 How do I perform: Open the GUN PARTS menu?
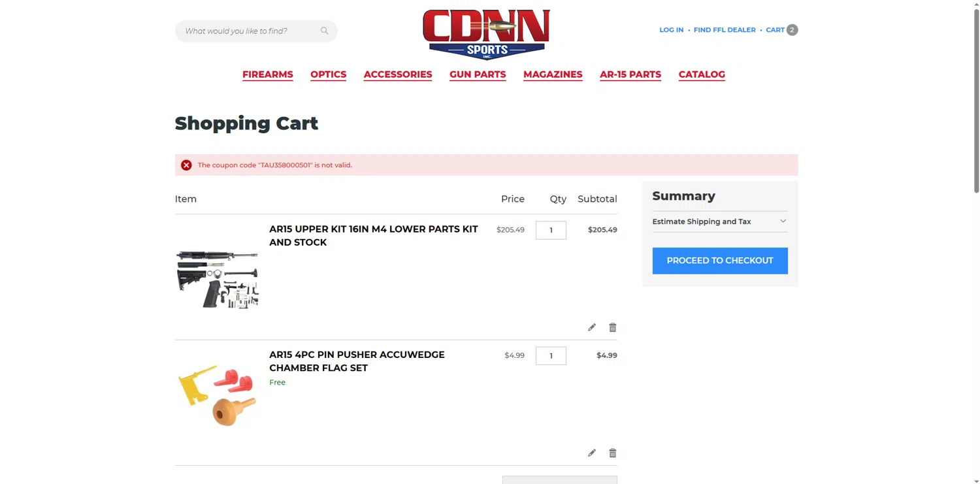tap(478, 74)
